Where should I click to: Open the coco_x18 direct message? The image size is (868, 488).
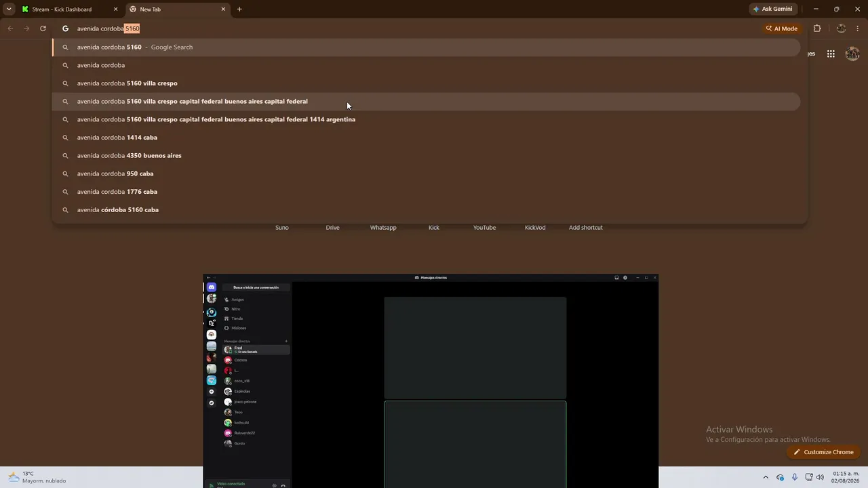click(256, 381)
